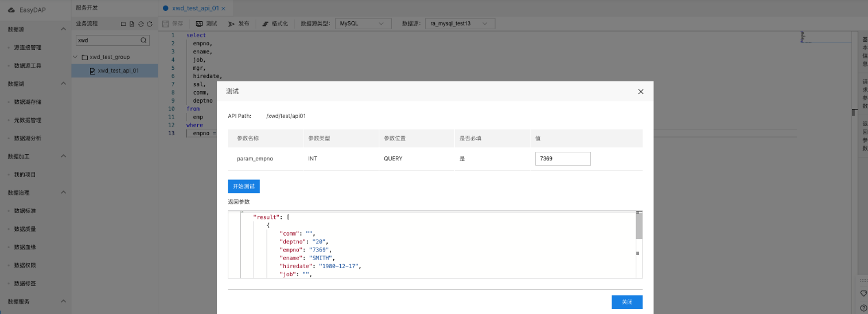Click the xwd_test_api_01 file icon in tree

[x=92, y=71]
